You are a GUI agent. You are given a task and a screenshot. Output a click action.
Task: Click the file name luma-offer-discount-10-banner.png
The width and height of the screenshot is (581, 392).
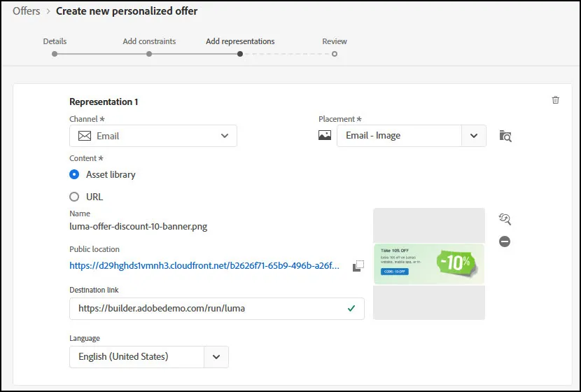(x=138, y=226)
